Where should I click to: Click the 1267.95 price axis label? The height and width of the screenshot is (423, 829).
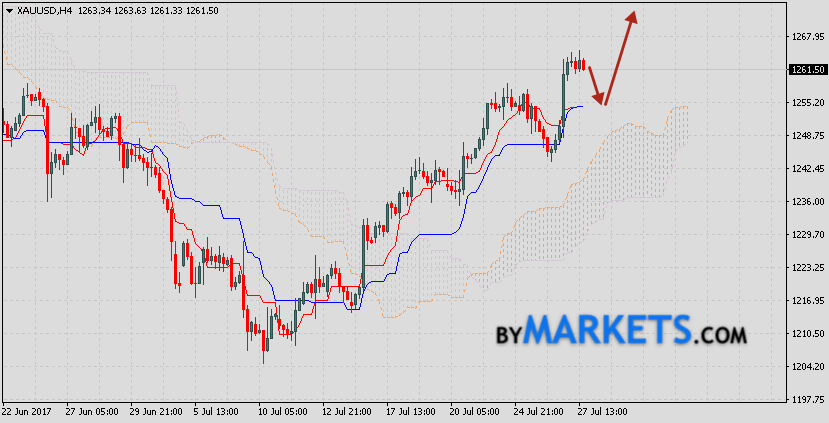pyautogui.click(x=806, y=37)
